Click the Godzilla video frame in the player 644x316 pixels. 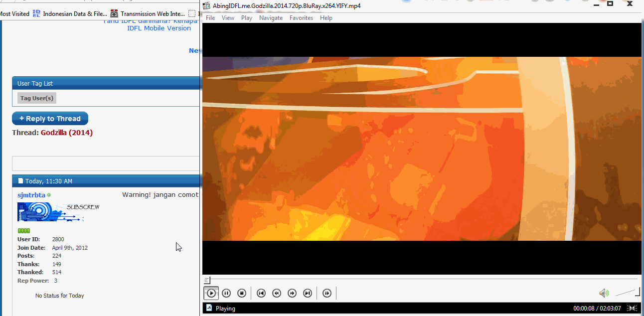click(x=422, y=149)
